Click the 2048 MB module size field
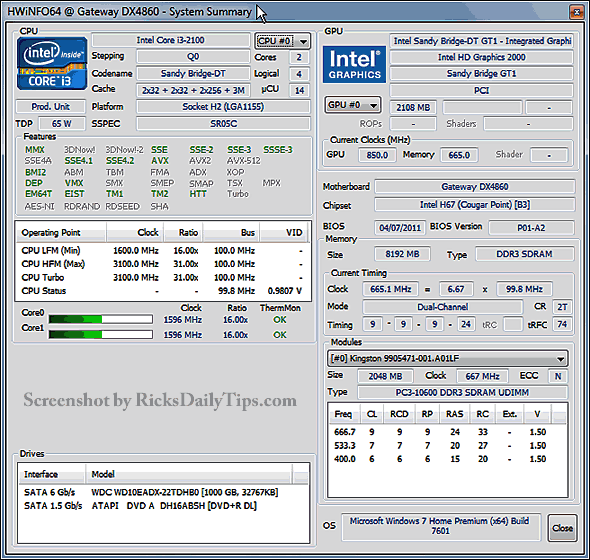The width and height of the screenshot is (590, 560). click(x=385, y=376)
